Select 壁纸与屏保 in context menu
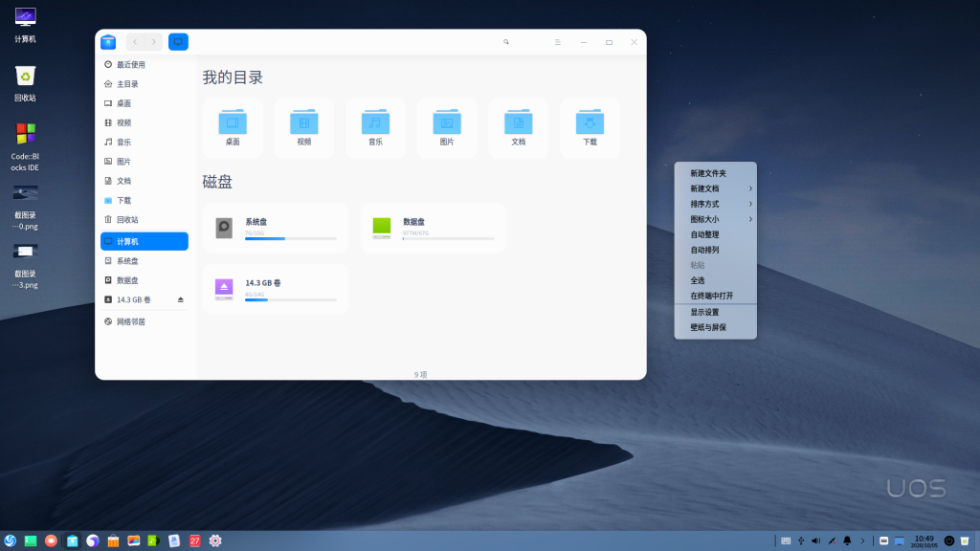This screenshot has height=551, width=980. pyautogui.click(x=708, y=327)
